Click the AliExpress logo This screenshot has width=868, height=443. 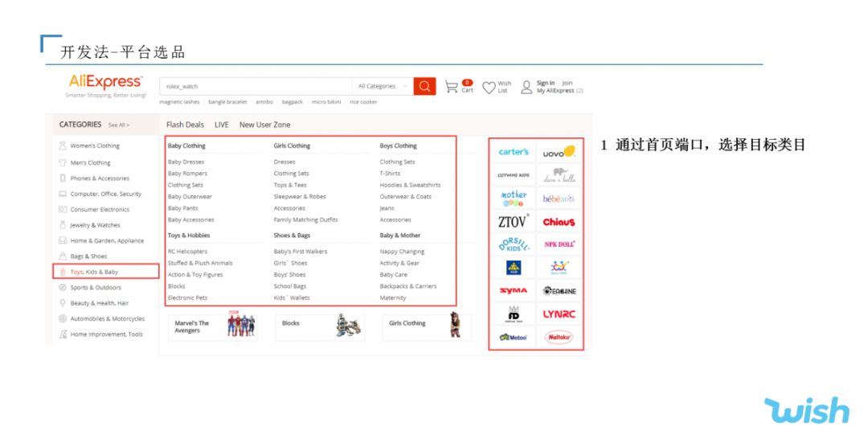[105, 82]
